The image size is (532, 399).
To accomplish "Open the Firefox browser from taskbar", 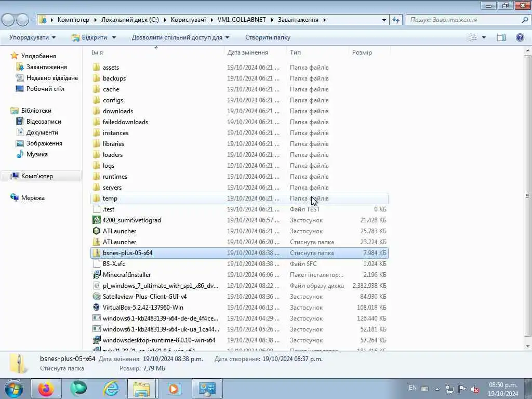I will (x=46, y=389).
